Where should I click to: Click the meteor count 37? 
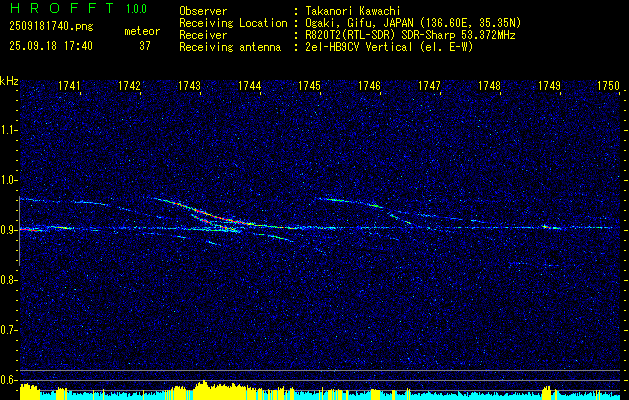pyautogui.click(x=144, y=46)
